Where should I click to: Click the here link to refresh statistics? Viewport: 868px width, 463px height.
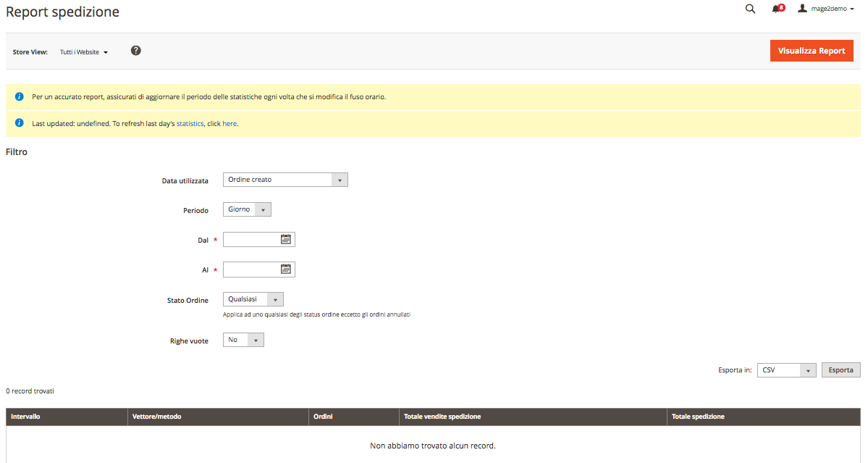click(x=229, y=123)
